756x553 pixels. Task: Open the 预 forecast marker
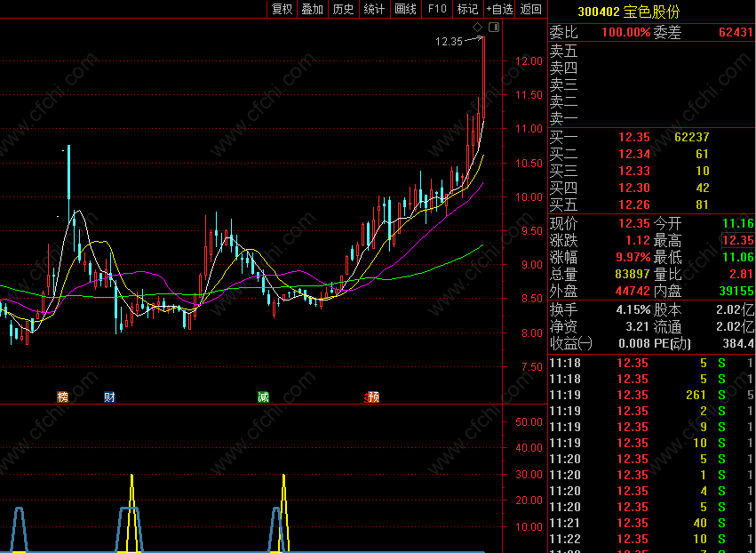pyautogui.click(x=373, y=397)
